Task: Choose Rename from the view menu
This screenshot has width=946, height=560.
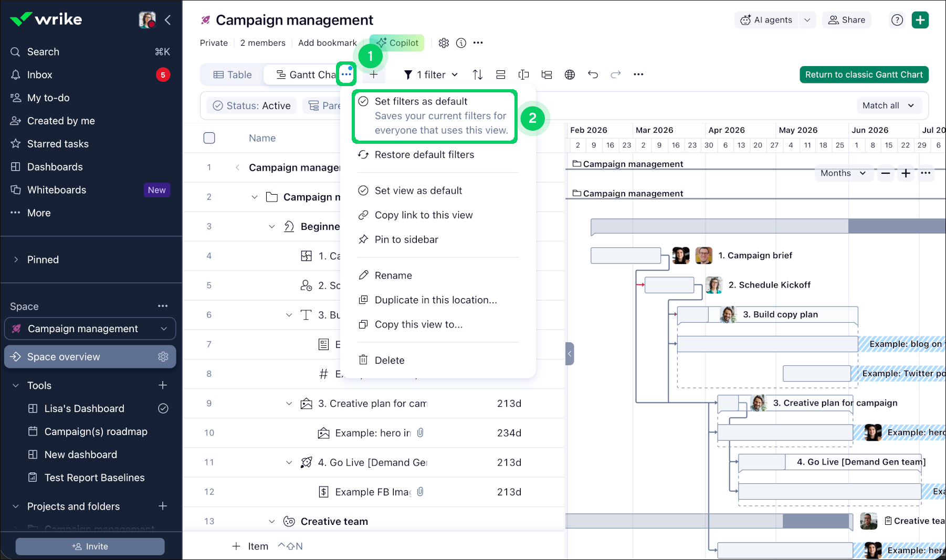Action: point(438,276)
